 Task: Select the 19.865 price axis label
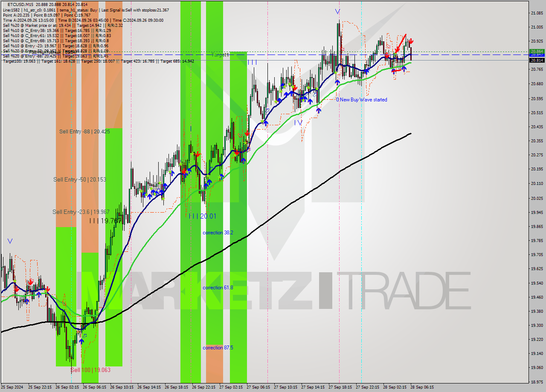coord(537,226)
